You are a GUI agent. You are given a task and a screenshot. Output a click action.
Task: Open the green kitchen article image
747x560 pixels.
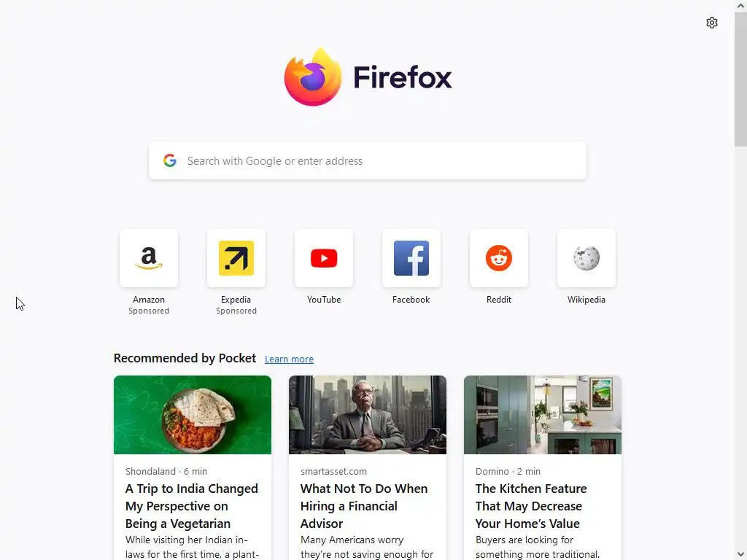543,415
